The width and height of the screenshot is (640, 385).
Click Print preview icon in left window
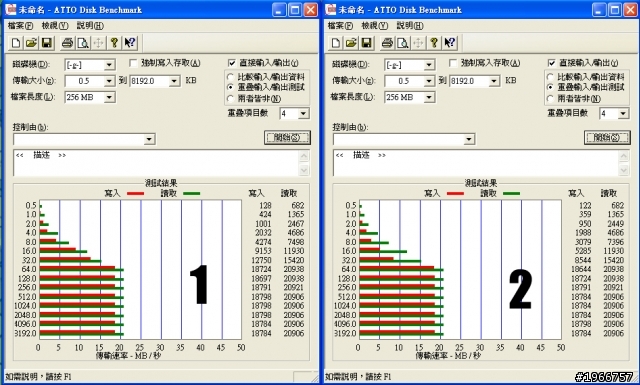pos(83,42)
